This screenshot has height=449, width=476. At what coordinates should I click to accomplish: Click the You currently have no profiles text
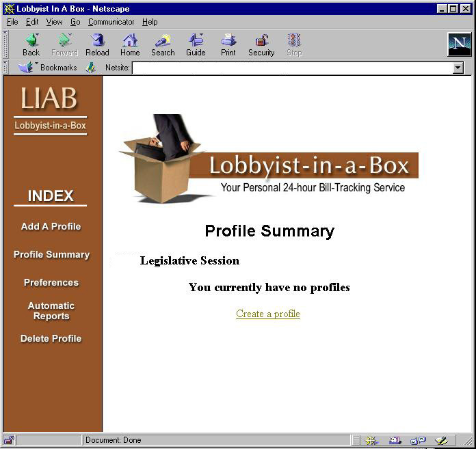point(269,287)
